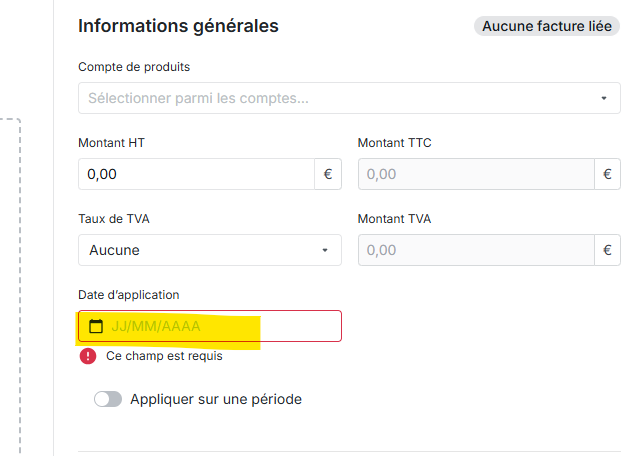Click the Informations générales heading
629x456 pixels.
(x=178, y=26)
